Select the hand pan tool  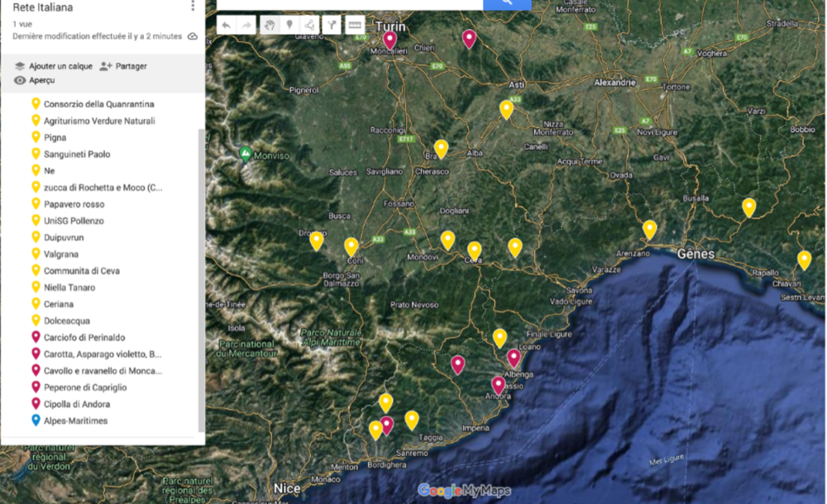tap(270, 25)
